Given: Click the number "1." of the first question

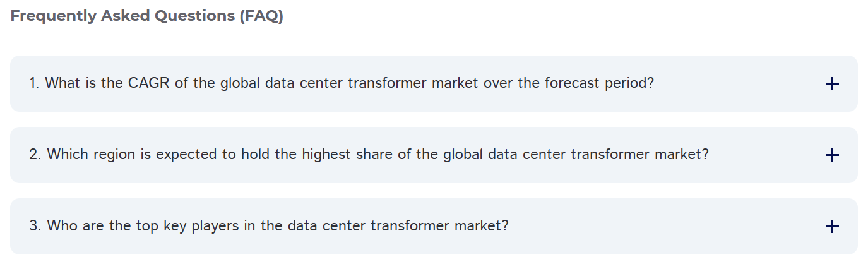Looking at the screenshot, I should click(x=35, y=83).
